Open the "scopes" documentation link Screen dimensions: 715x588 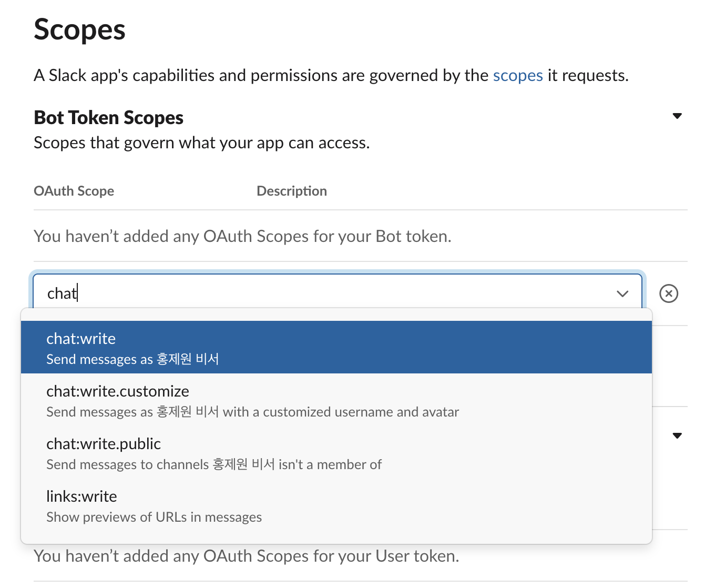coord(517,76)
